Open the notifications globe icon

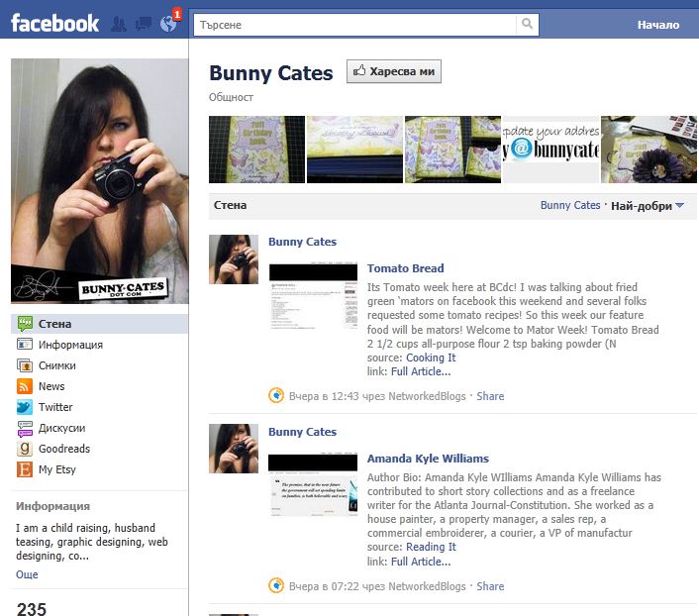point(168,24)
